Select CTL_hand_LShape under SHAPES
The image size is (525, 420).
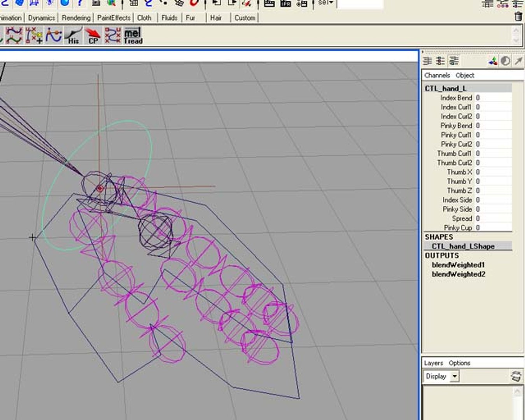463,246
